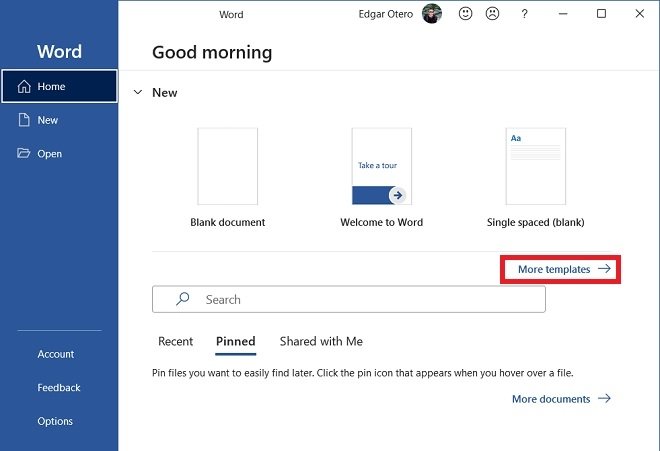Image resolution: width=660 pixels, height=451 pixels.
Task: Click the Single spaced (blank) label
Action: (x=535, y=222)
